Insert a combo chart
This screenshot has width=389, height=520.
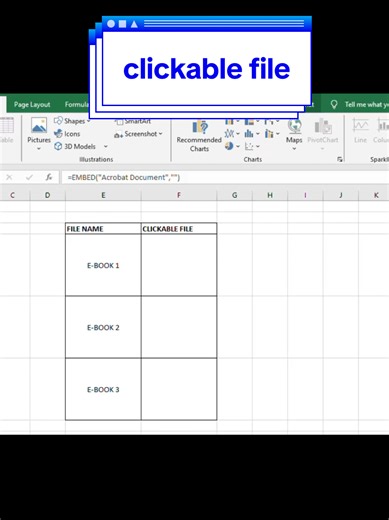(269, 134)
